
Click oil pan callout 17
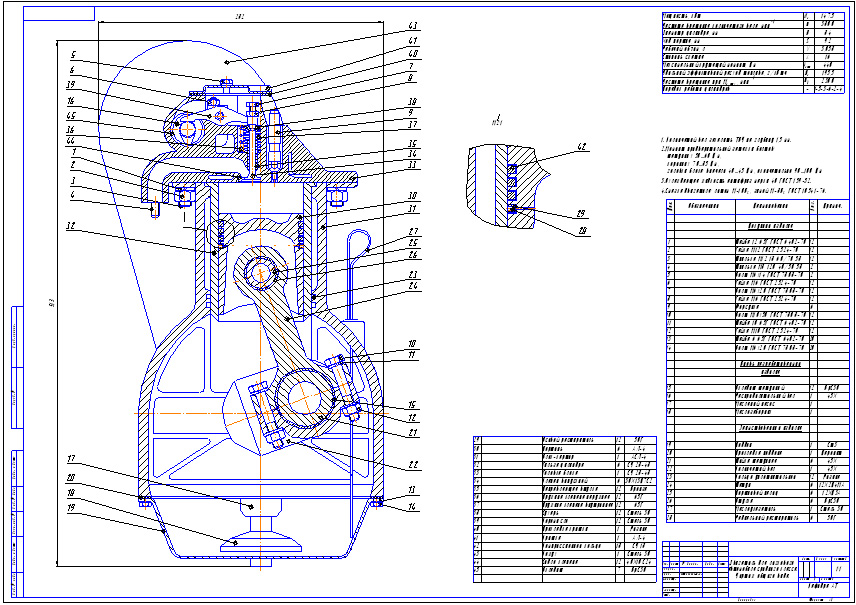point(70,459)
